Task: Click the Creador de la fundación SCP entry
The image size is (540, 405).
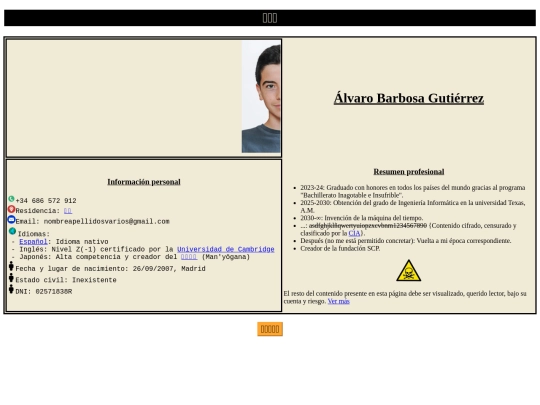Action: tap(340, 248)
